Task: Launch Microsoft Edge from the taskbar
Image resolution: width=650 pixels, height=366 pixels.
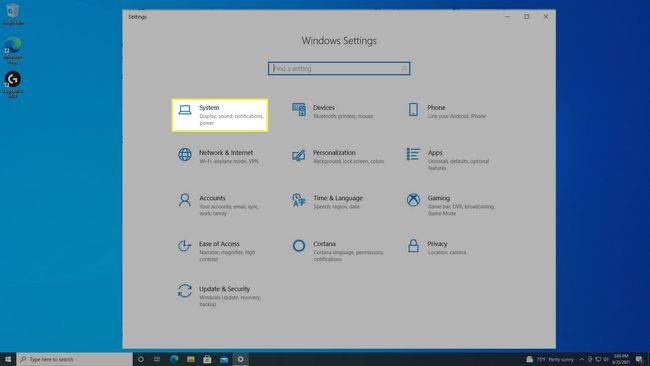Action: click(x=174, y=359)
